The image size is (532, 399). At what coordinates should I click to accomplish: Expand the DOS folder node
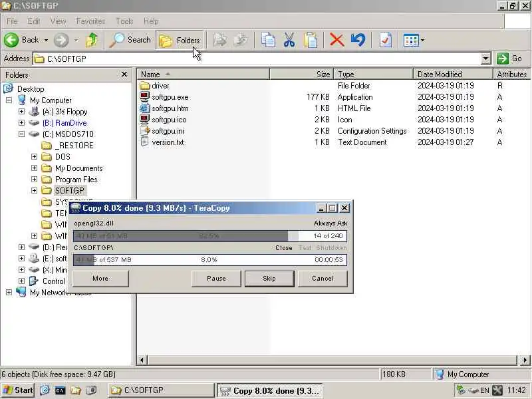coord(35,156)
